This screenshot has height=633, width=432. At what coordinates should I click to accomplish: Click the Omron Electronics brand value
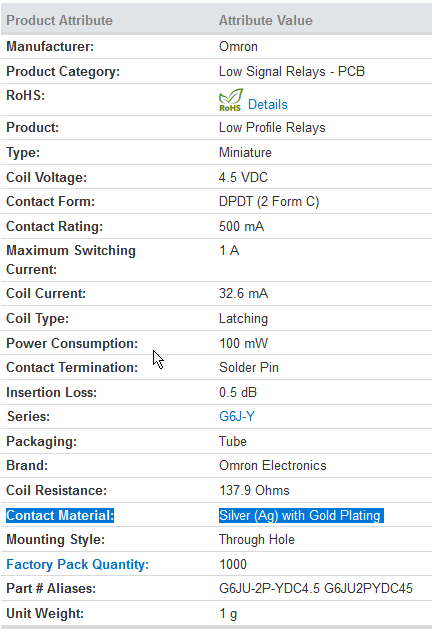point(273,465)
